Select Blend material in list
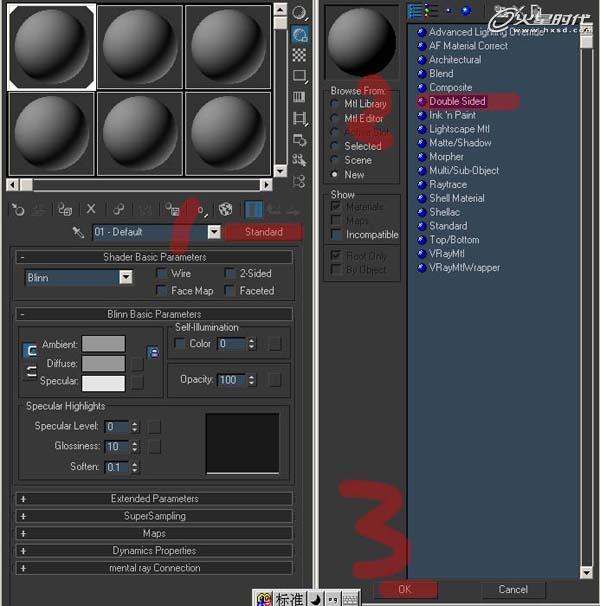Screen dimensions: 600x606 (x=441, y=73)
